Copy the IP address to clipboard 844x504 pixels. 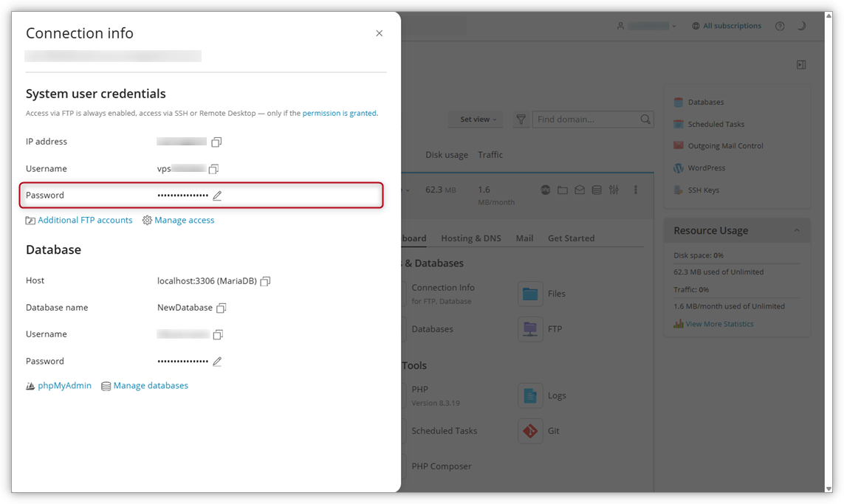[216, 141]
